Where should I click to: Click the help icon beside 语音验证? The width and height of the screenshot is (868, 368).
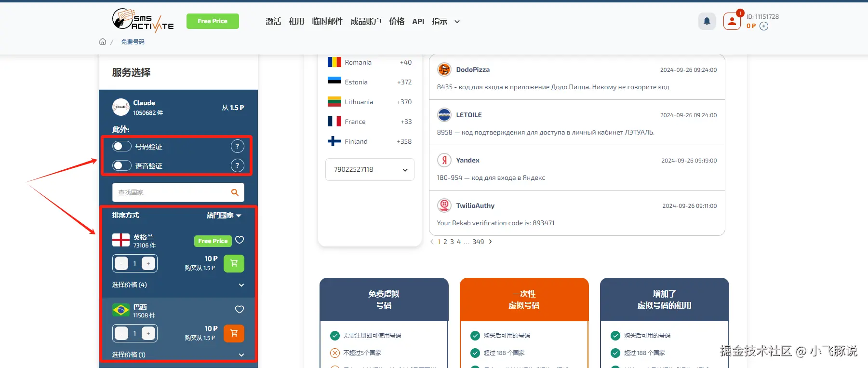click(x=237, y=165)
